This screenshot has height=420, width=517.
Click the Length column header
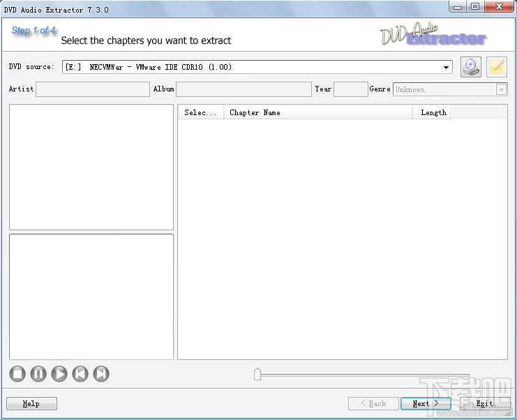pyautogui.click(x=431, y=112)
